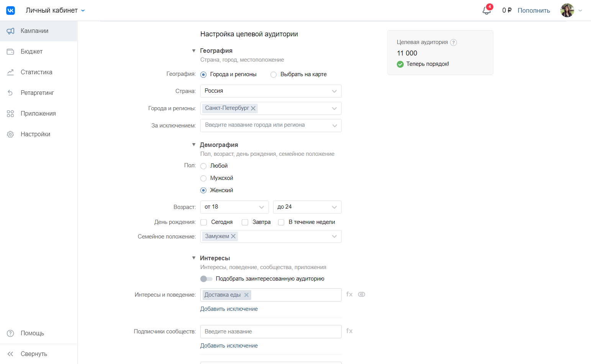Collapse the География section
591x364 pixels.
click(x=194, y=51)
